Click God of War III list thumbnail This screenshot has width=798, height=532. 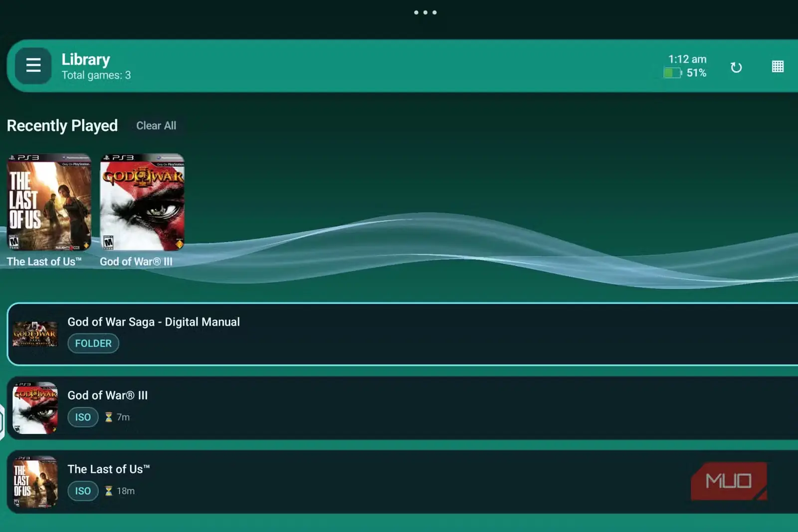click(35, 408)
